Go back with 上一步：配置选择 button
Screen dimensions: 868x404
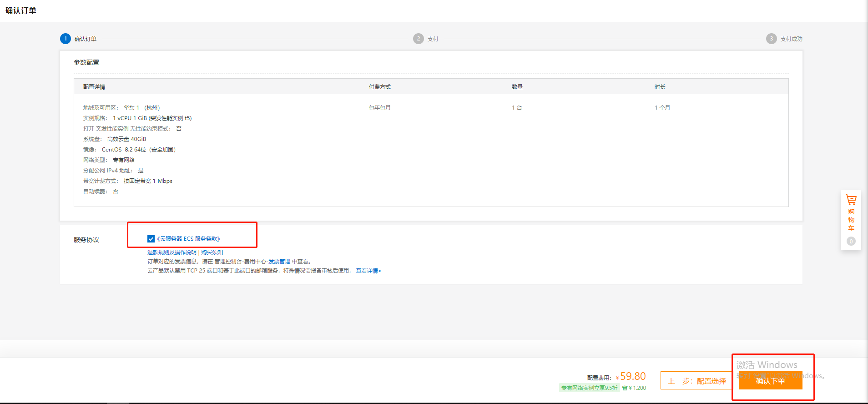click(x=697, y=381)
